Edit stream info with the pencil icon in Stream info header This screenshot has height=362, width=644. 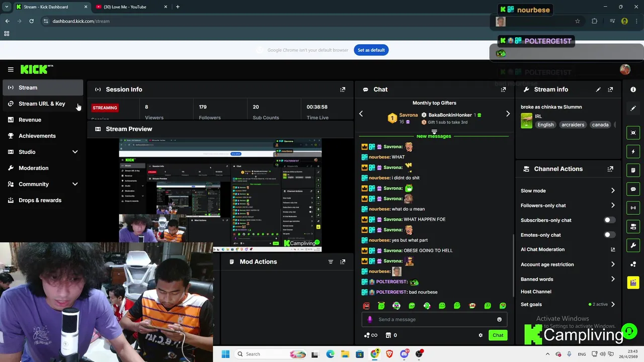click(598, 89)
